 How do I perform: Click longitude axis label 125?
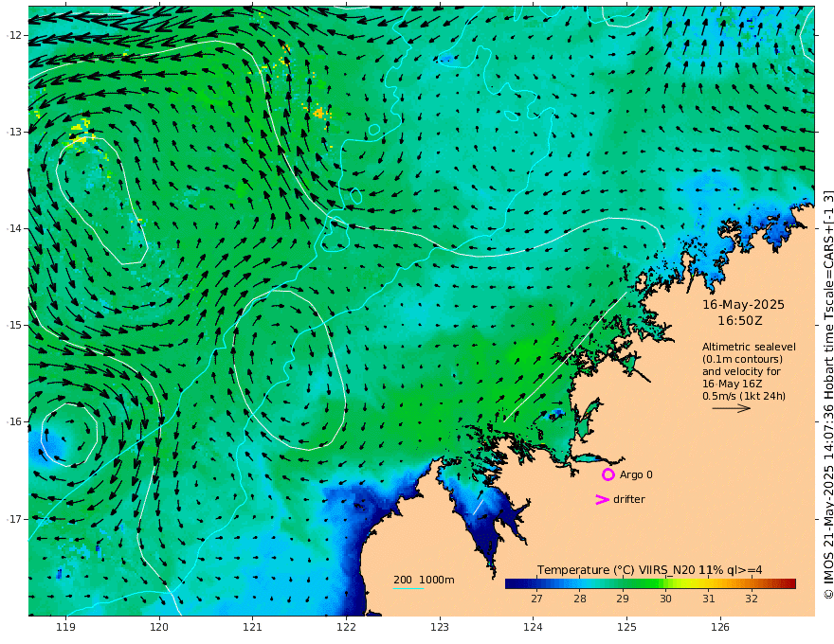627,627
